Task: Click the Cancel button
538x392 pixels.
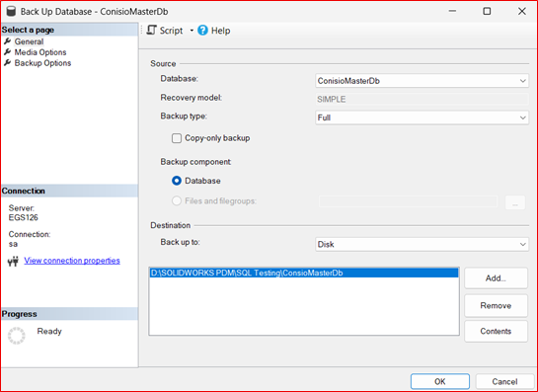Action: (504, 381)
